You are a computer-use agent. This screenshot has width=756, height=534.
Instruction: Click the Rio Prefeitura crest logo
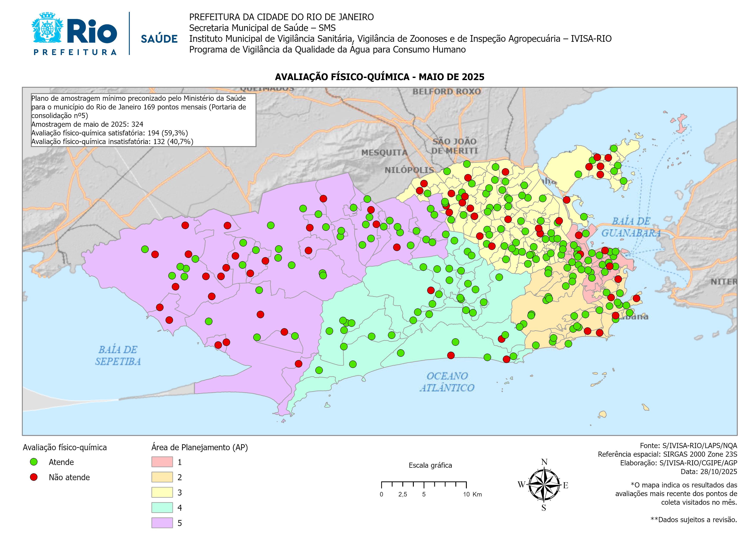tap(47, 28)
